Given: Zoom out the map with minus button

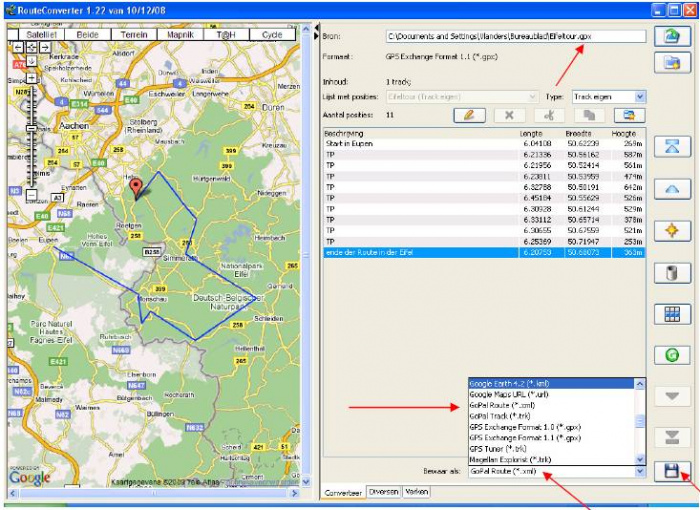Looking at the screenshot, I should click(x=31, y=195).
